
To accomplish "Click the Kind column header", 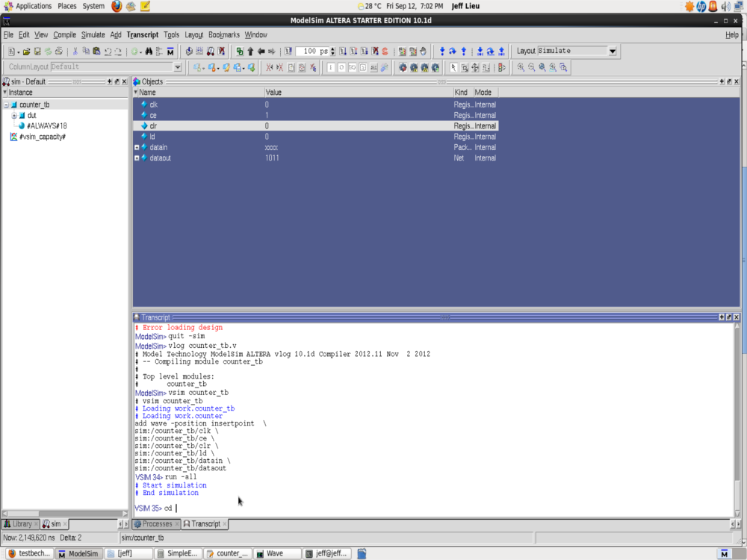I will coord(462,93).
